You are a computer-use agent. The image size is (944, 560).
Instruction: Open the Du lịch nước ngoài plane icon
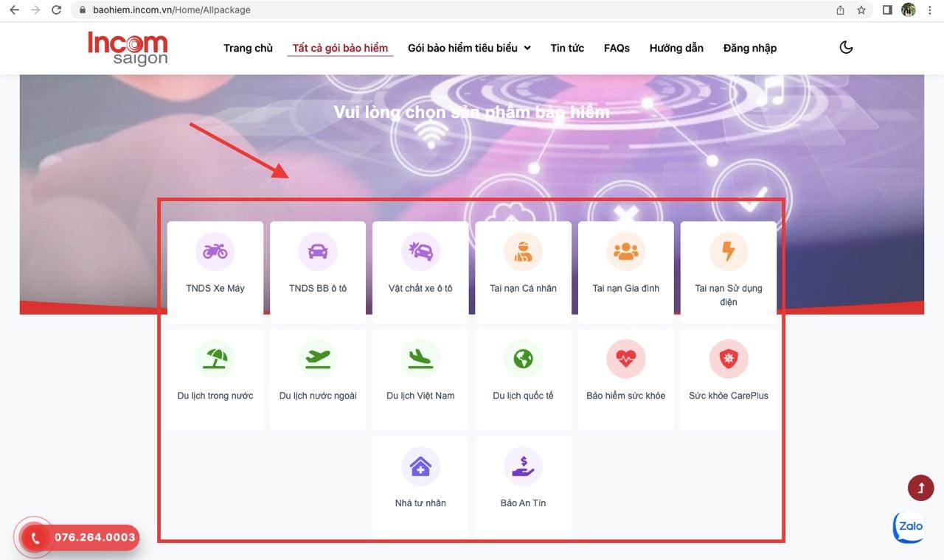point(318,359)
